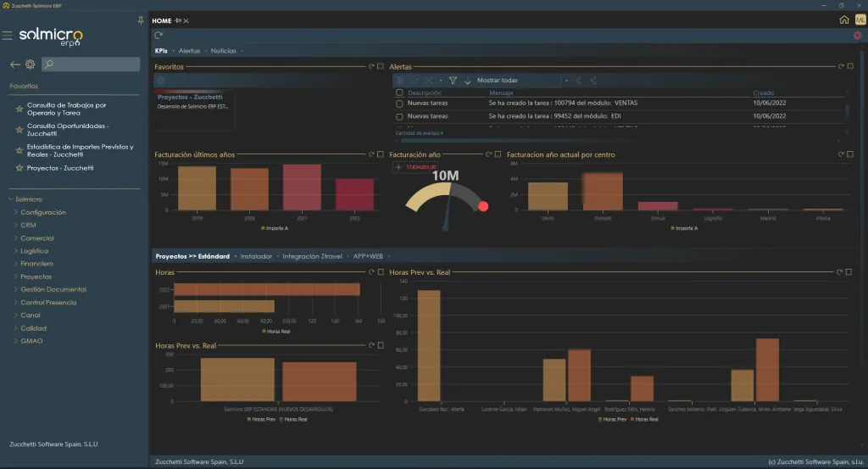Expand the Comercial node

pyautogui.click(x=16, y=238)
